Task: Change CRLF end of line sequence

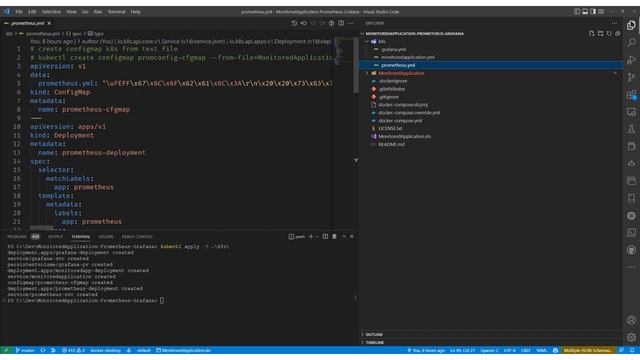Action: (525, 350)
